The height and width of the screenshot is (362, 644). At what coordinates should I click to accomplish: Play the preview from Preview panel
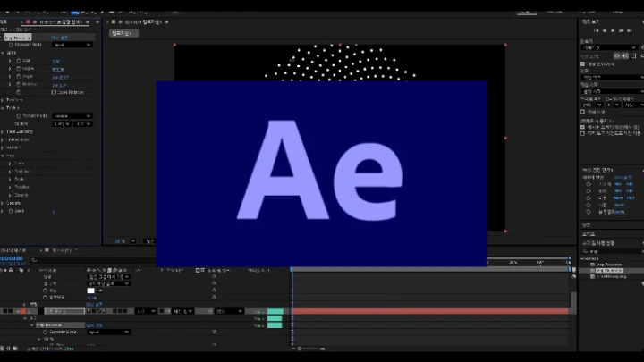coord(613,30)
